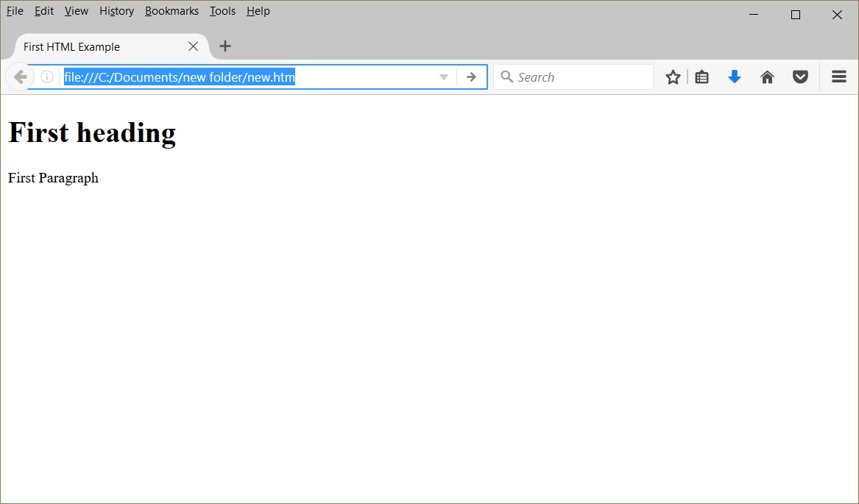This screenshot has width=859, height=504.
Task: Open the History menu
Action: tap(116, 11)
